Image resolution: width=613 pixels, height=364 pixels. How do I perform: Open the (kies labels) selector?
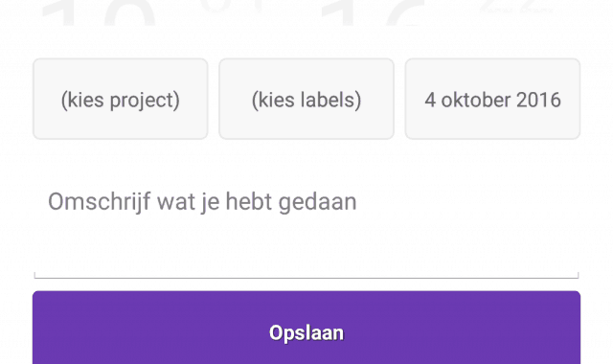click(306, 99)
